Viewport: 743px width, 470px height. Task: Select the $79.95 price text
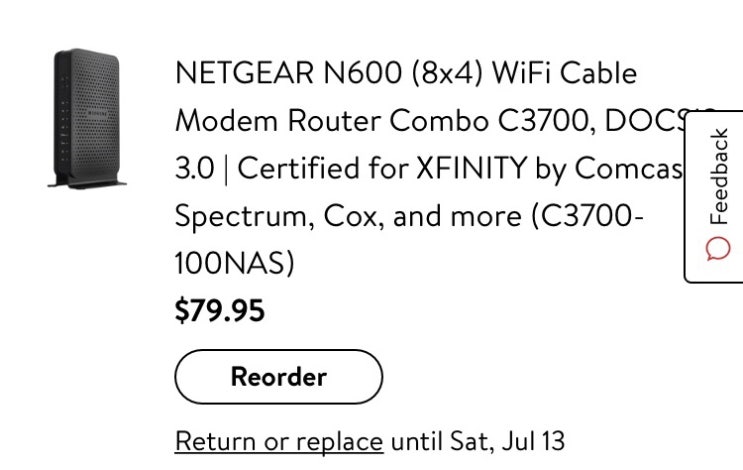(x=220, y=311)
